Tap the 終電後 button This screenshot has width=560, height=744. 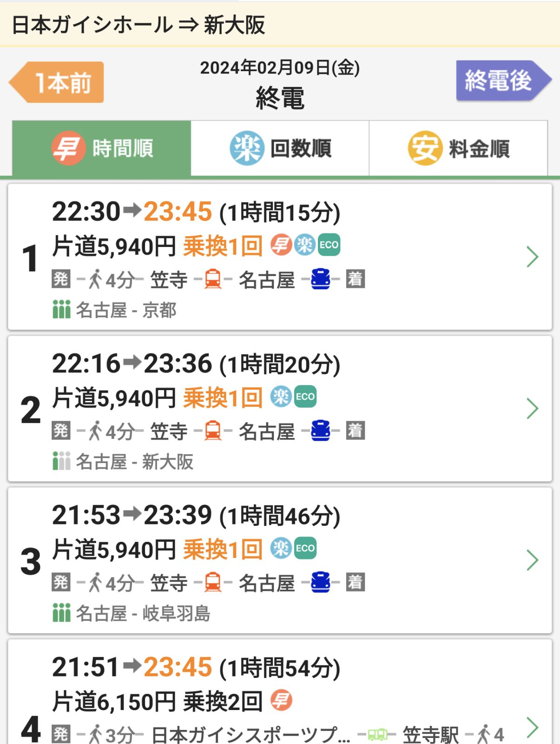pos(504,80)
